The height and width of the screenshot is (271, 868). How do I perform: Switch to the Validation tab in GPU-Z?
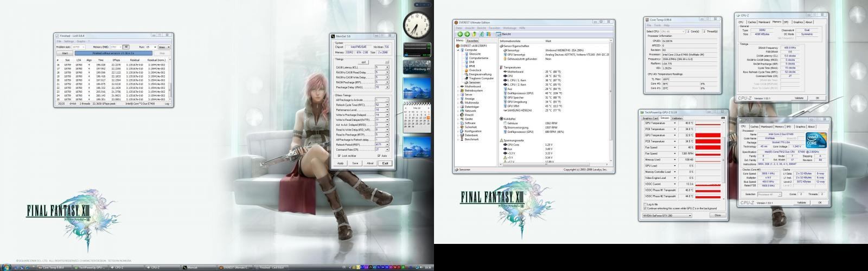[x=677, y=118]
